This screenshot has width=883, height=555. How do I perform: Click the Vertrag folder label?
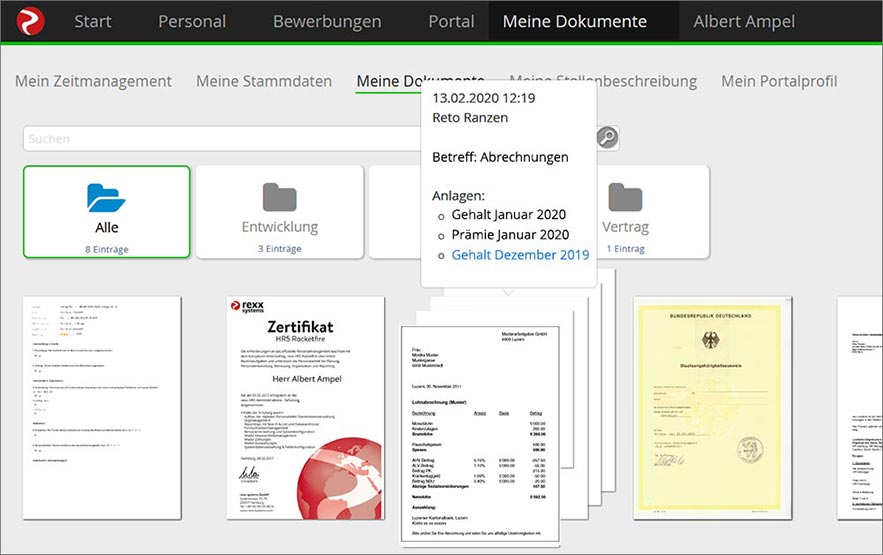[625, 227]
